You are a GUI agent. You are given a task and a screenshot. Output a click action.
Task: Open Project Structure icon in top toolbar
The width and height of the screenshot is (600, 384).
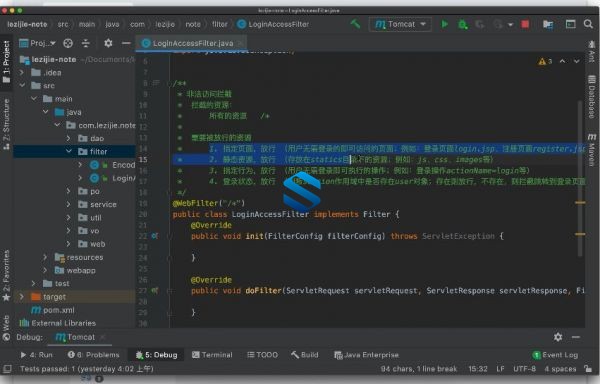[x=548, y=24]
